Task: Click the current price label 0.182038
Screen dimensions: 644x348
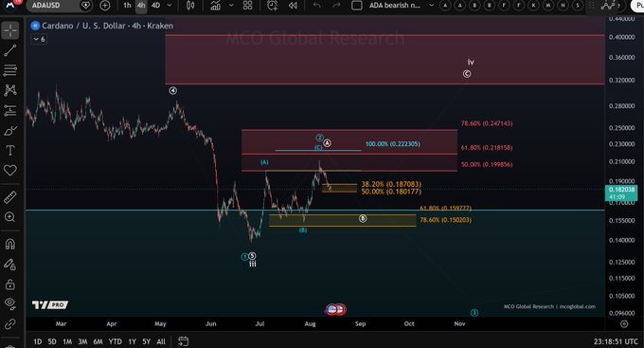Action: pyautogui.click(x=621, y=190)
